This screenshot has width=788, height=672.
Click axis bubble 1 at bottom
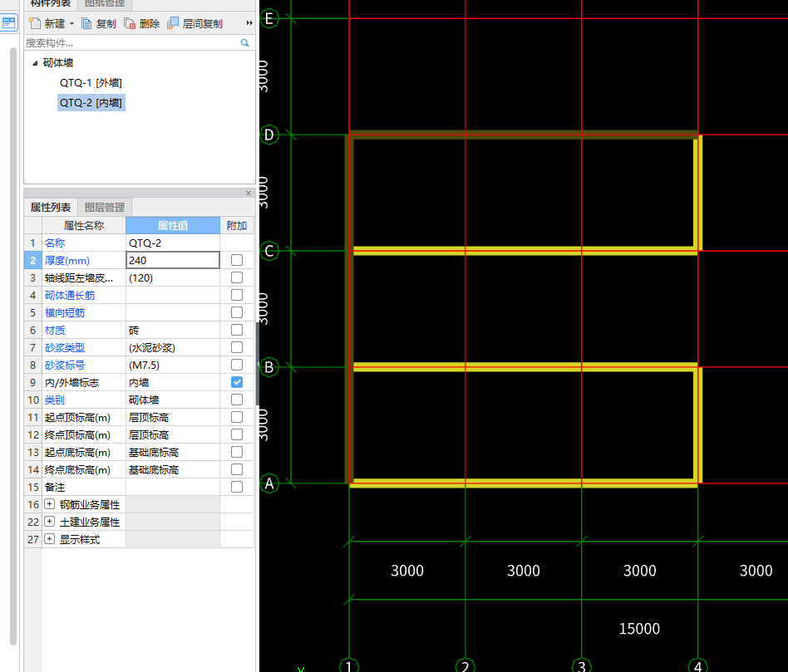[x=349, y=665]
